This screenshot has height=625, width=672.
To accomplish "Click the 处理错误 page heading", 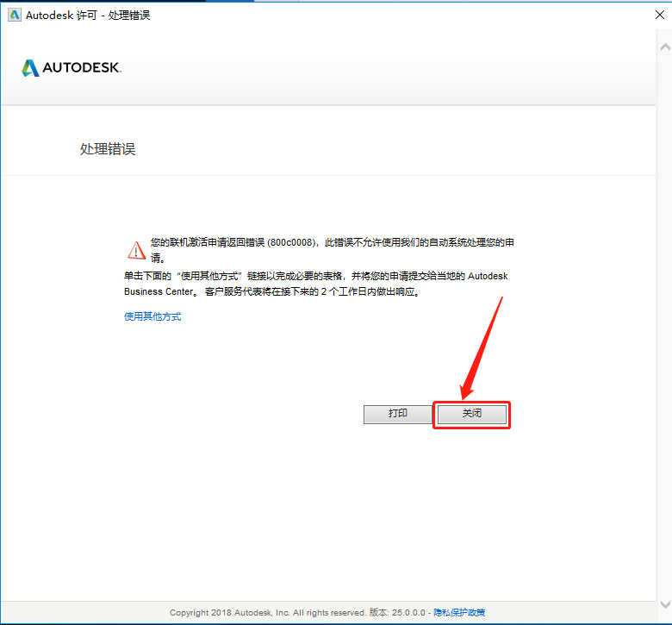I will [108, 149].
